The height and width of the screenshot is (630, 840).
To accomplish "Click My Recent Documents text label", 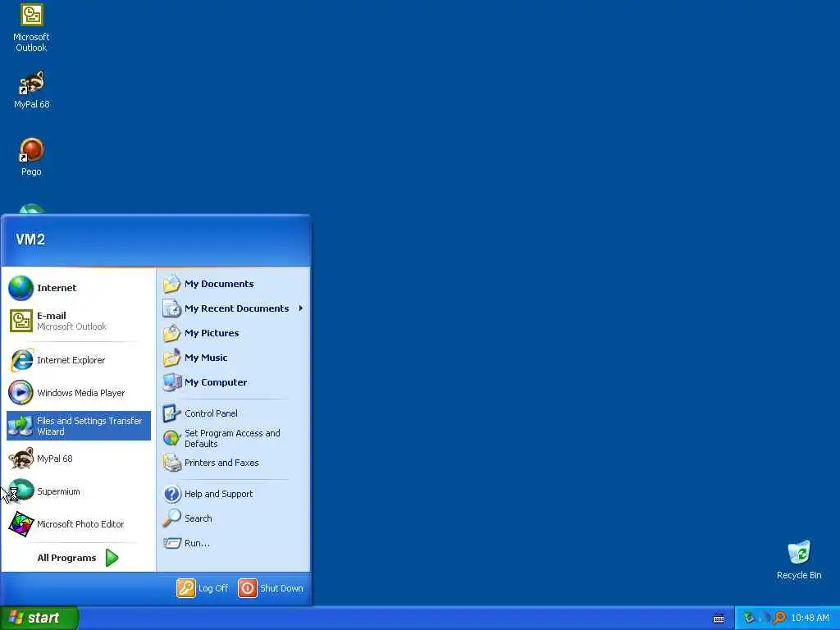I will [236, 308].
